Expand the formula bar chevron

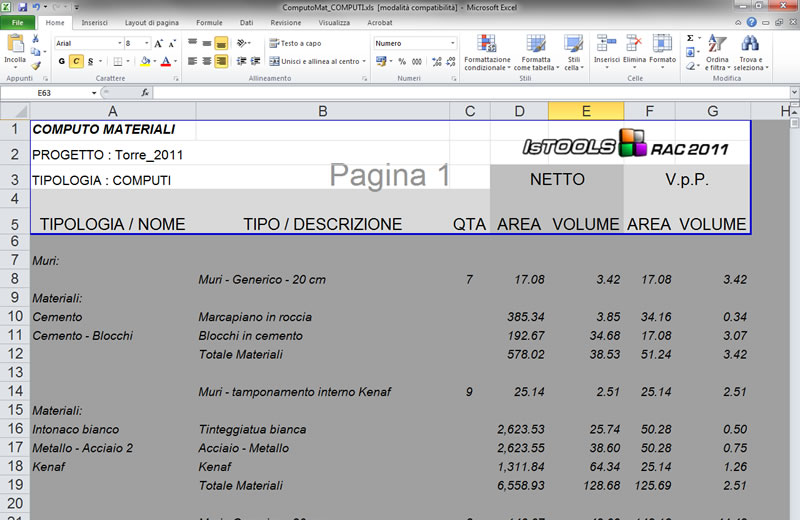pos(794,93)
